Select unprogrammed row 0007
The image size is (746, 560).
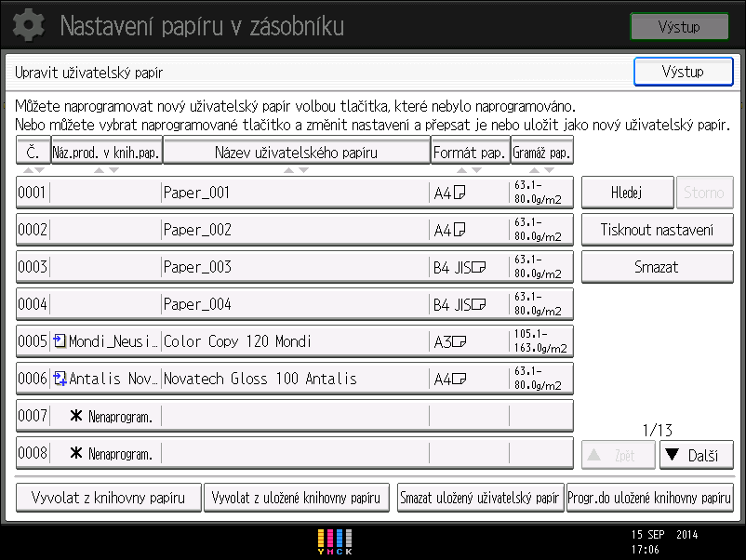coord(295,416)
